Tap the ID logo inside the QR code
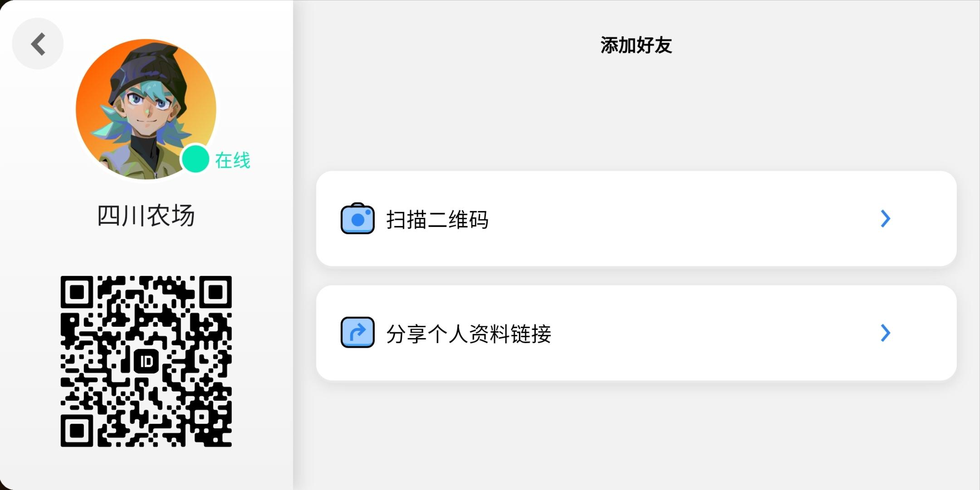Screen dimensions: 980x490 click(146, 362)
